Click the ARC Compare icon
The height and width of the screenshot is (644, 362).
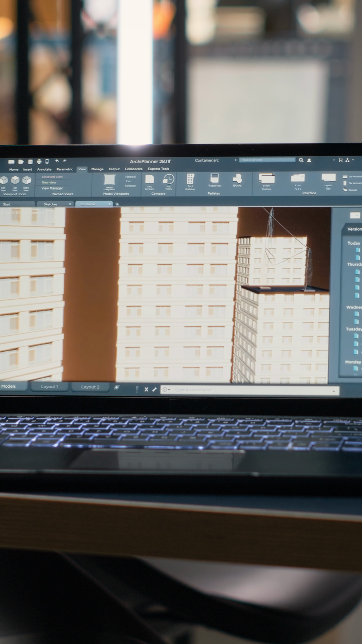pos(149,181)
